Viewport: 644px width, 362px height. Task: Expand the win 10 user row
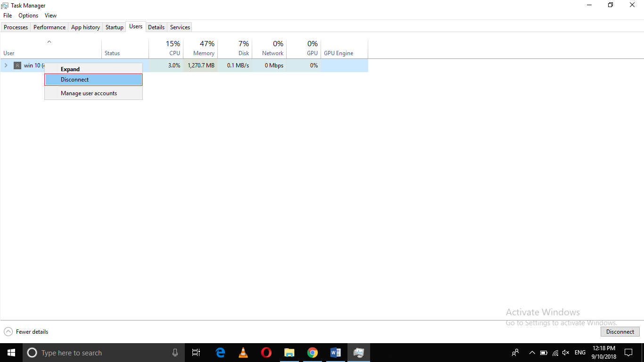(6, 66)
